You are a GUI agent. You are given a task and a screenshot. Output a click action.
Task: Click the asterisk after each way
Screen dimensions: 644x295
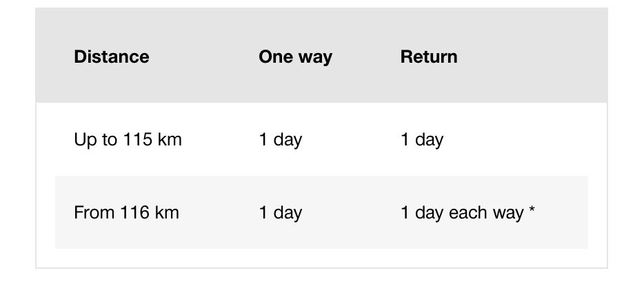(x=532, y=210)
